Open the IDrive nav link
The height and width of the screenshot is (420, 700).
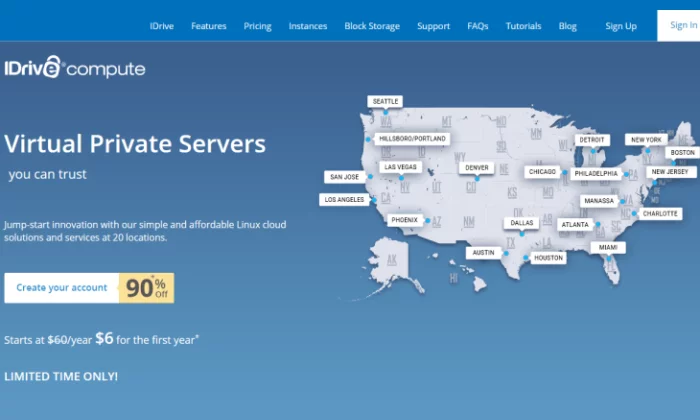click(x=162, y=26)
